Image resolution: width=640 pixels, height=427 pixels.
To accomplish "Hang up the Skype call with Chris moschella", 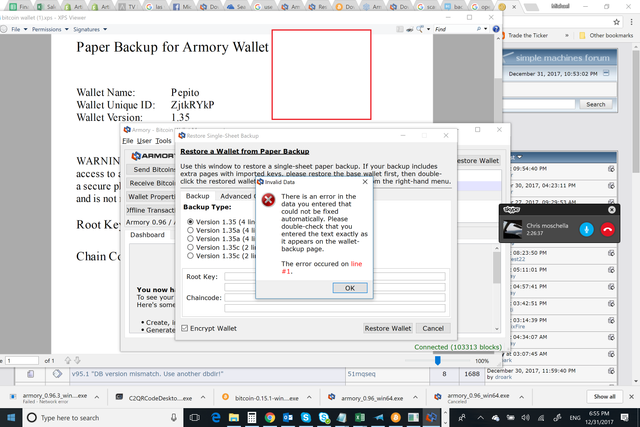I will (607, 229).
